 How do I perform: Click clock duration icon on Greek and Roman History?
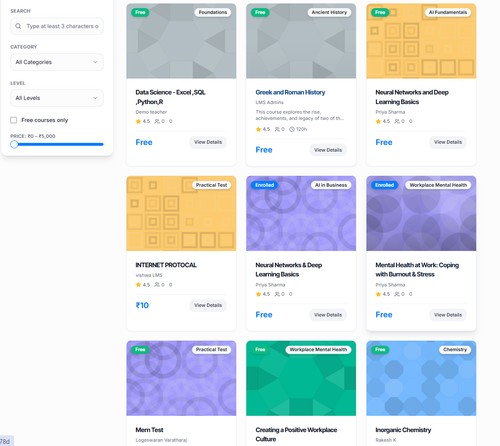[292, 129]
